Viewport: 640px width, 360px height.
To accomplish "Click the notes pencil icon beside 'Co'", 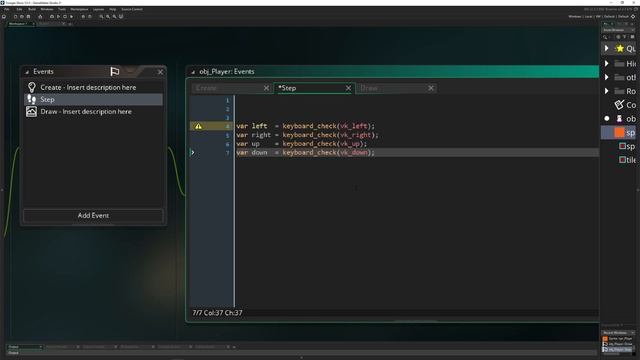I will [x=619, y=104].
